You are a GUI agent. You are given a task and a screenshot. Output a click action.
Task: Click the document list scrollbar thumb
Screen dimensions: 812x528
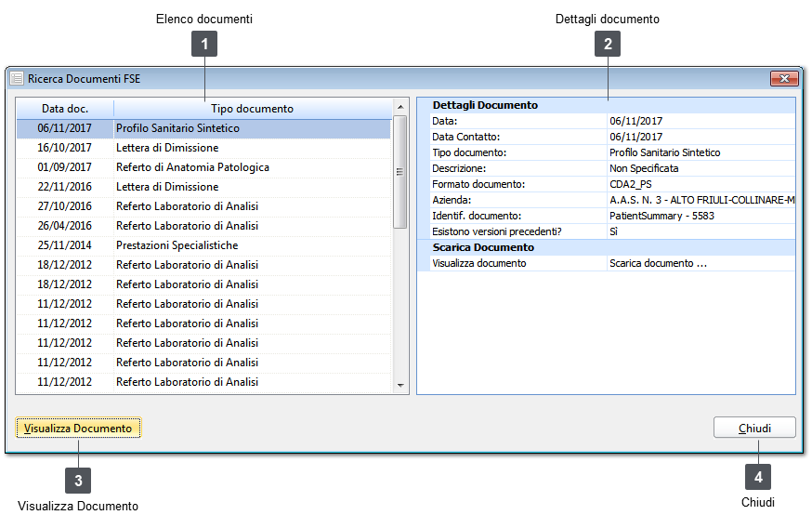coord(400,172)
